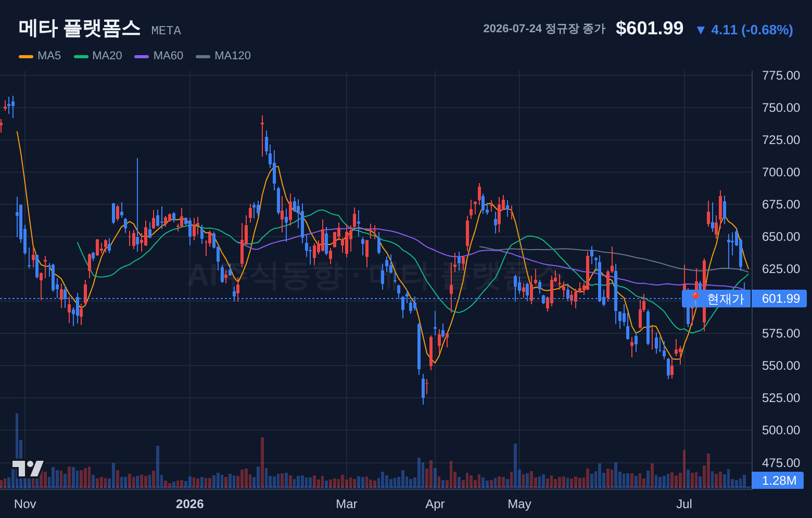Viewport: 812px width, 518px height.
Task: Click the blue down-triangle price change icon
Action: coord(701,30)
